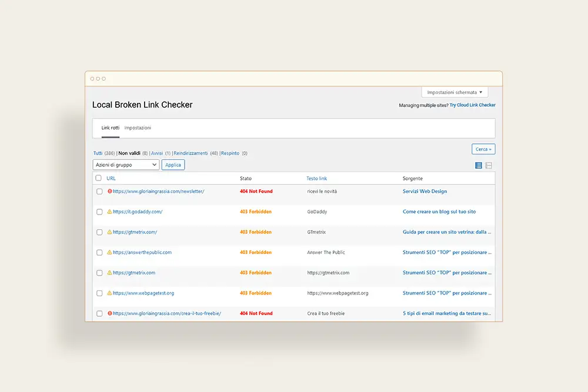Click error icon beside newsletter URL

(x=110, y=191)
